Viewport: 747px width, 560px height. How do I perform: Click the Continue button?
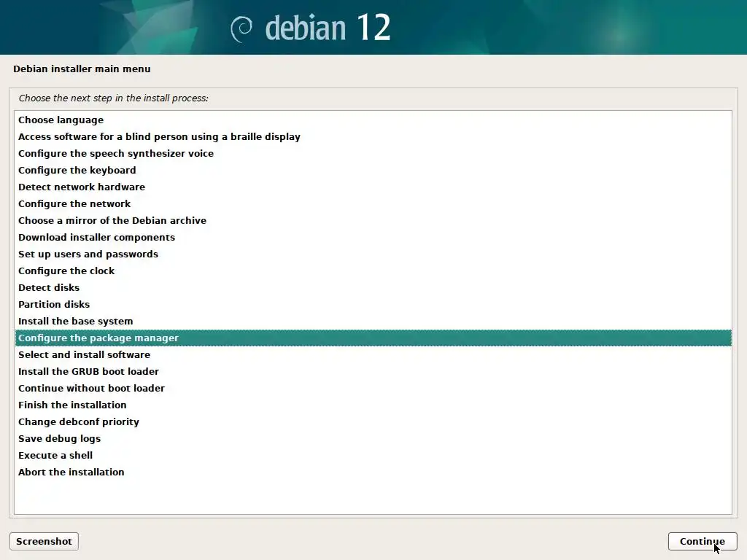[703, 542]
